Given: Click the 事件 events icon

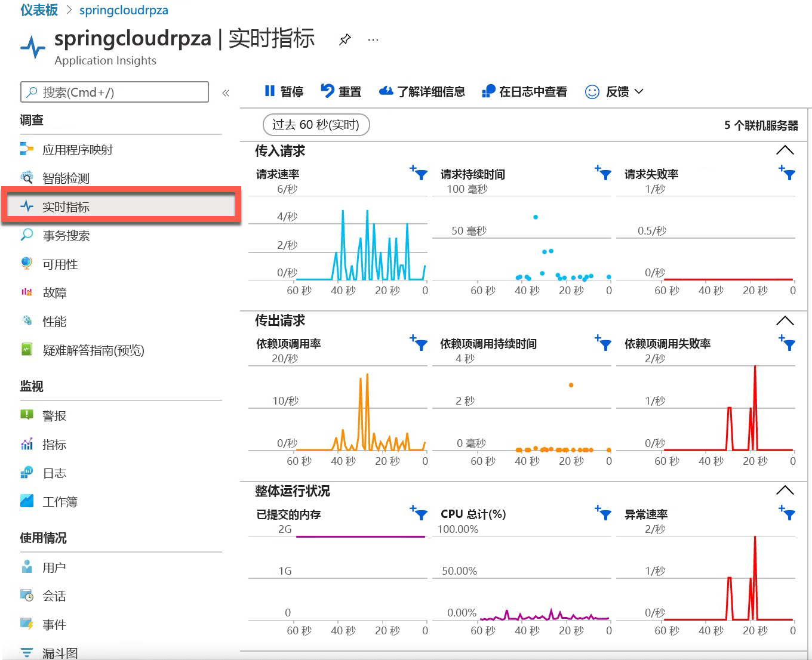Looking at the screenshot, I should pyautogui.click(x=27, y=624).
